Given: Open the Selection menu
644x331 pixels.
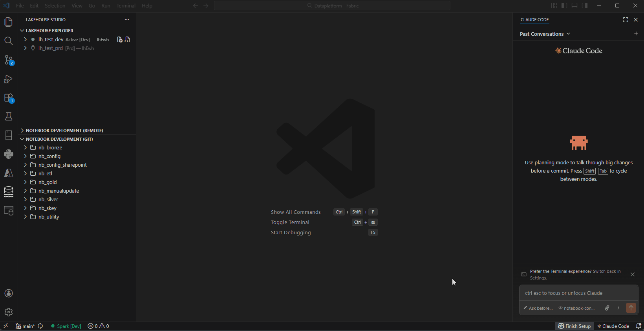Looking at the screenshot, I should 55,6.
